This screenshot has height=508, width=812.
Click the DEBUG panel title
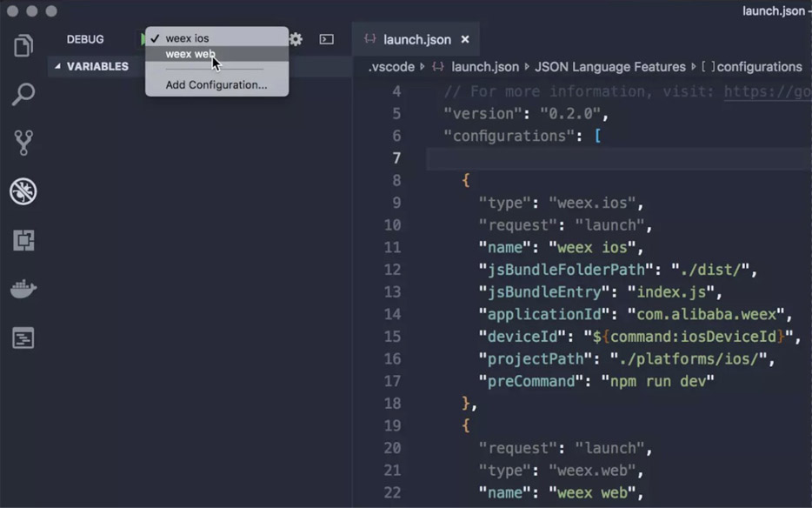click(x=85, y=39)
